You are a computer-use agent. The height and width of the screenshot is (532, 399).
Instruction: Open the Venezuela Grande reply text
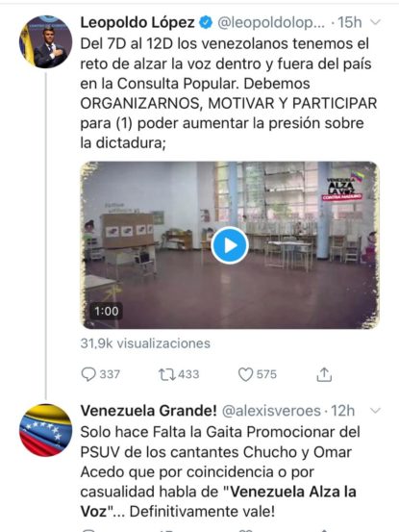220,471
